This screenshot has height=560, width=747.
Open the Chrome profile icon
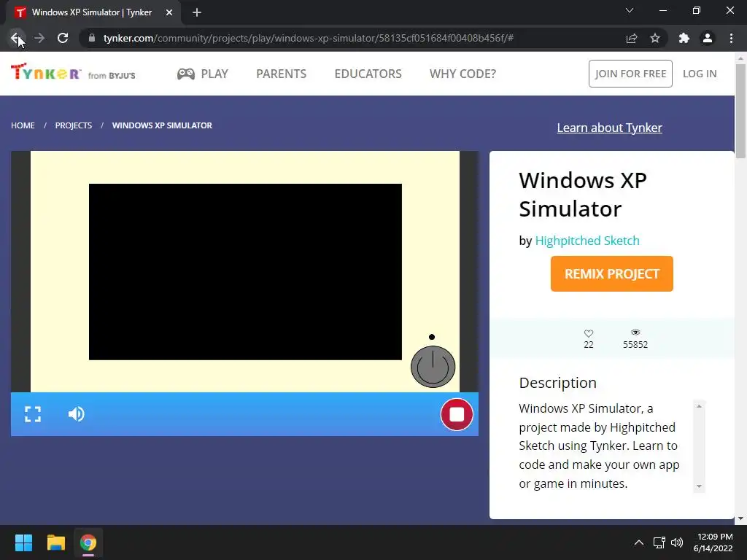click(708, 38)
